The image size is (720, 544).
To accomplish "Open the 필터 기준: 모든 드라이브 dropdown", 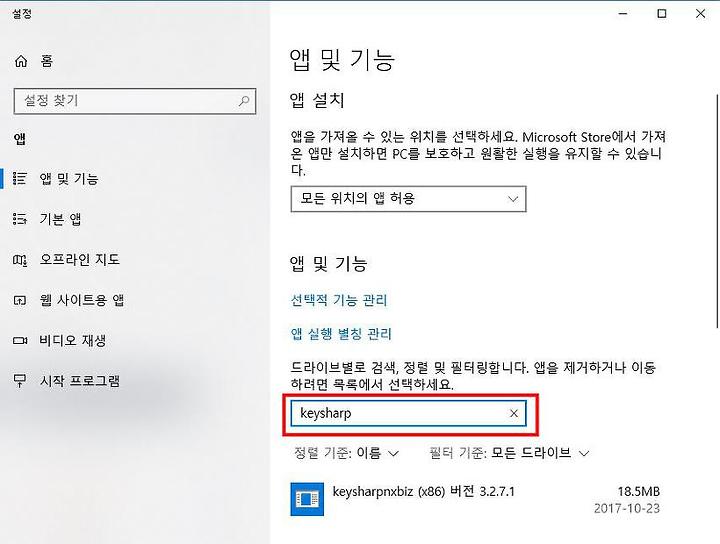I will tap(509, 453).
